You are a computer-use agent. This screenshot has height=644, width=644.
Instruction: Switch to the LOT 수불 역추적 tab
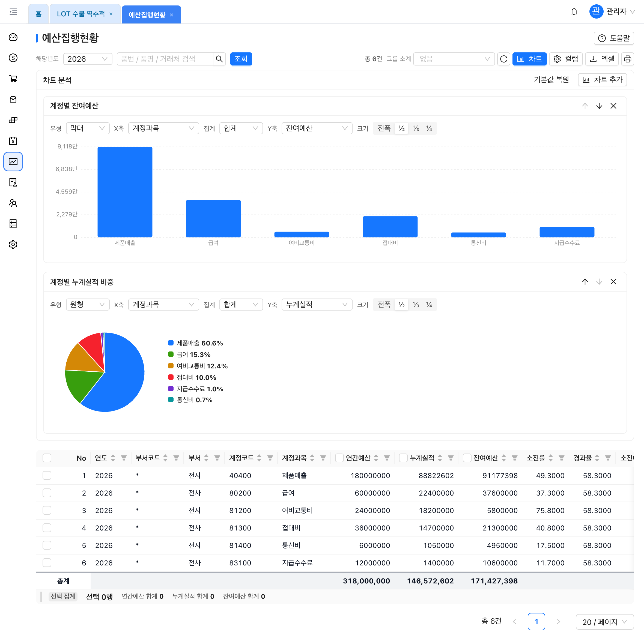[x=81, y=14]
